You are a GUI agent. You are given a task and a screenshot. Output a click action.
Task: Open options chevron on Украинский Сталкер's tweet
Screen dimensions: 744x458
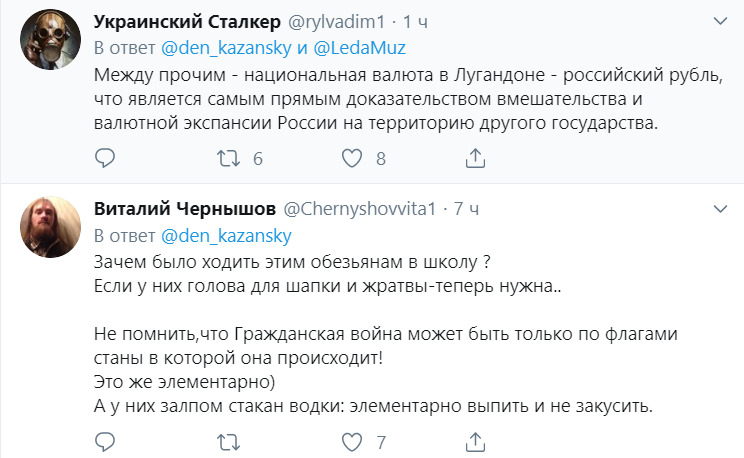click(x=720, y=22)
